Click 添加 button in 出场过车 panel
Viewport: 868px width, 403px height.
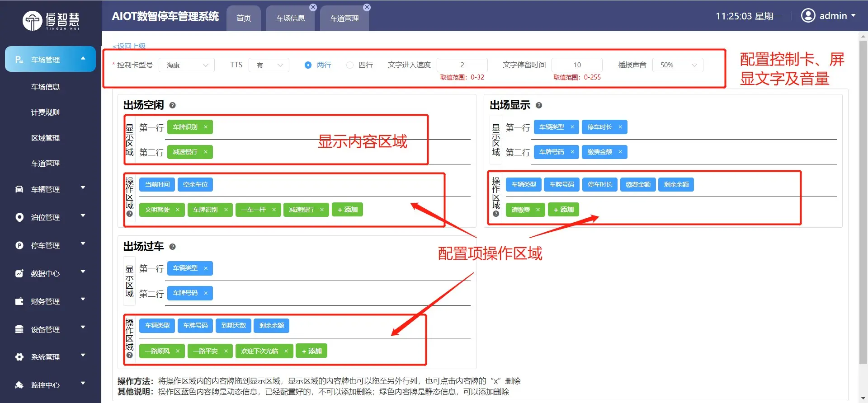point(311,351)
